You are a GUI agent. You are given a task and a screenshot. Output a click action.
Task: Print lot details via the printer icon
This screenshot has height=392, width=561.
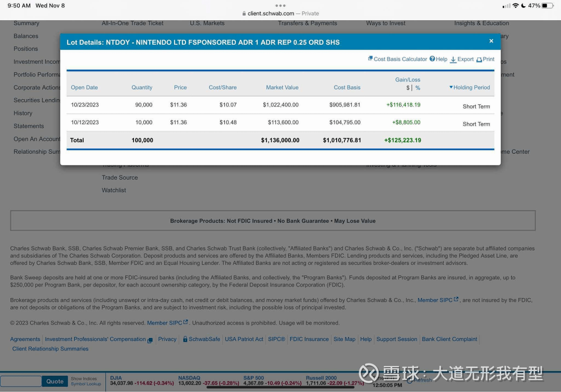click(479, 60)
